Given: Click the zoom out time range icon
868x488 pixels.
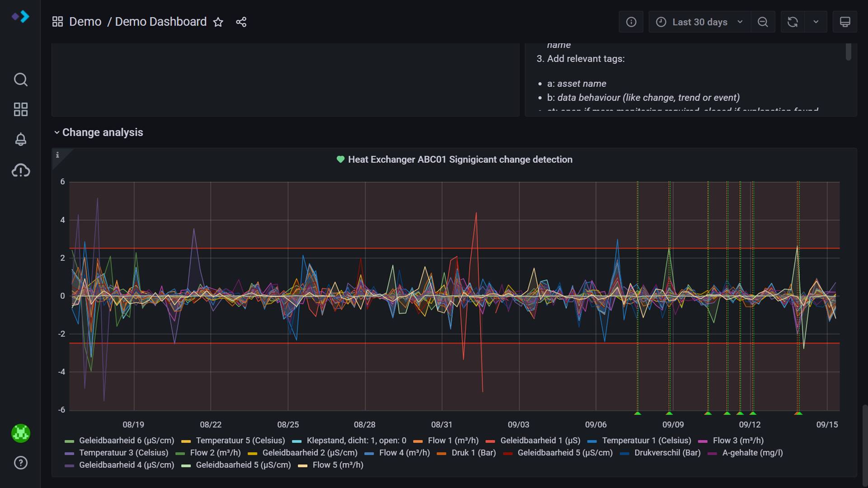Looking at the screenshot, I should 763,22.
